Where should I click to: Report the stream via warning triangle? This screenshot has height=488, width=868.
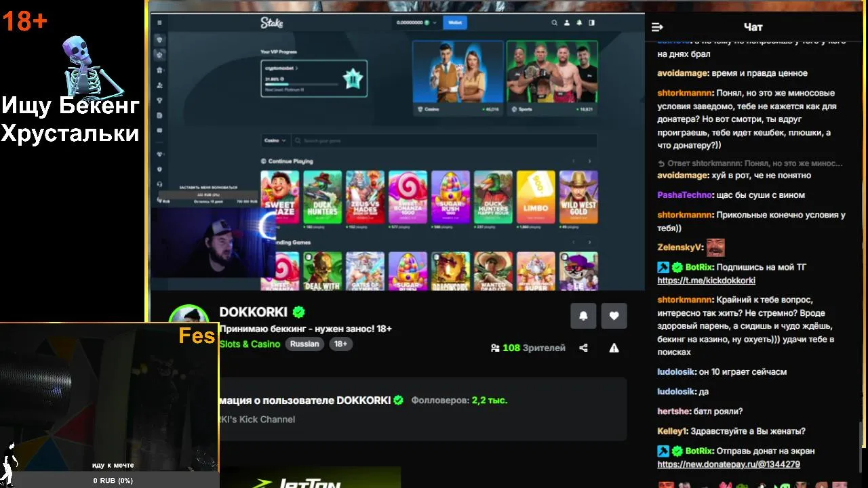614,348
